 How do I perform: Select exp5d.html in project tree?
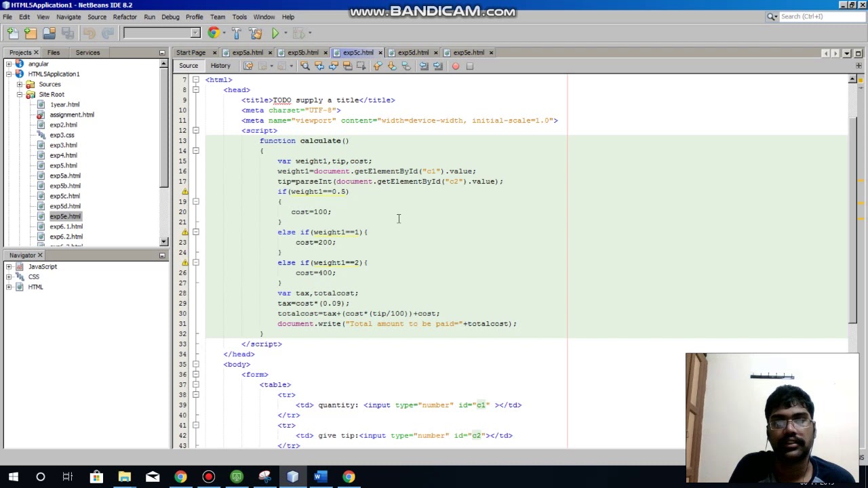coord(65,206)
